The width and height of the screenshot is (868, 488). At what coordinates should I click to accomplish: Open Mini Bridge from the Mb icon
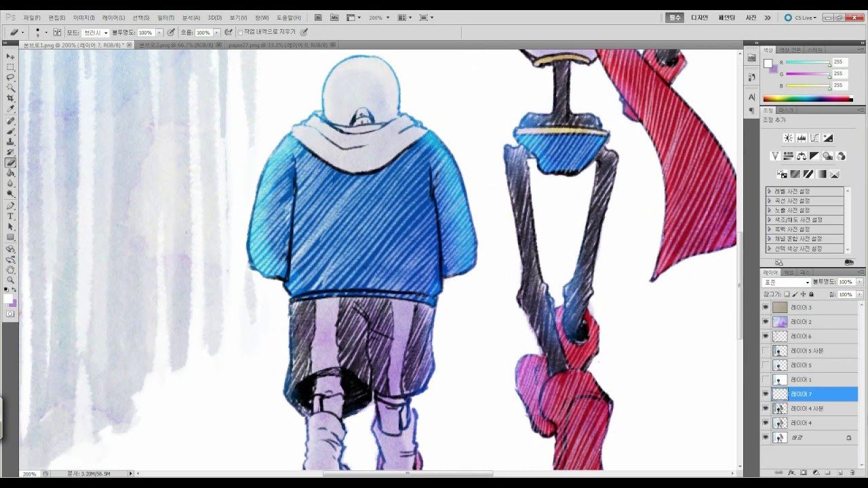click(334, 18)
